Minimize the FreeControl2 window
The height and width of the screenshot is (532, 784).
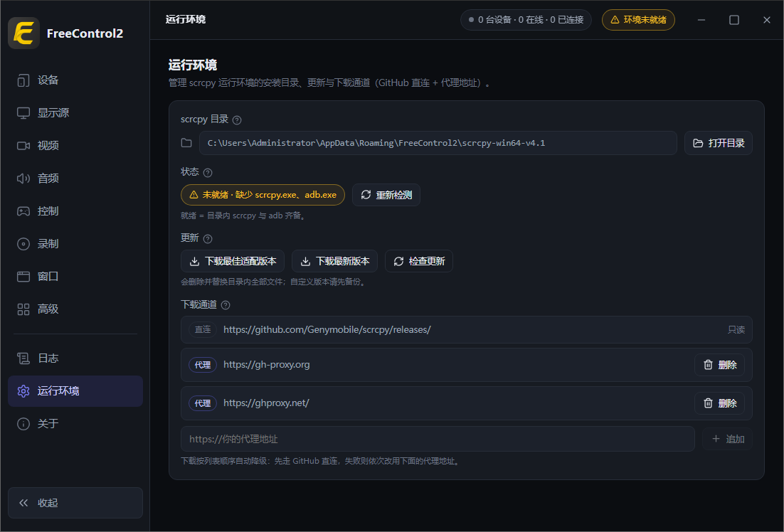click(701, 20)
